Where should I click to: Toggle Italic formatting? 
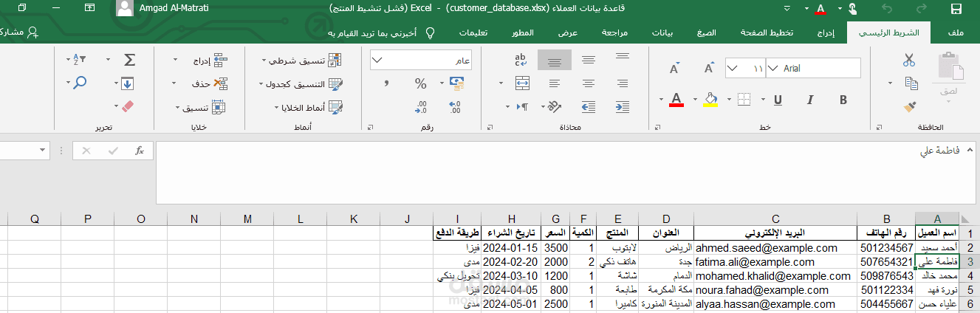tap(810, 100)
